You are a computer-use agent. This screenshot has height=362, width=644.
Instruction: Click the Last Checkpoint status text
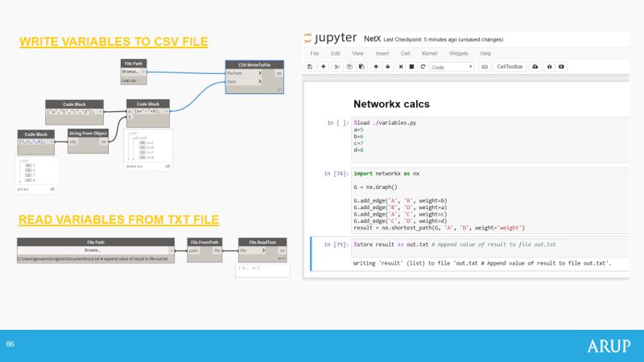tap(444, 39)
